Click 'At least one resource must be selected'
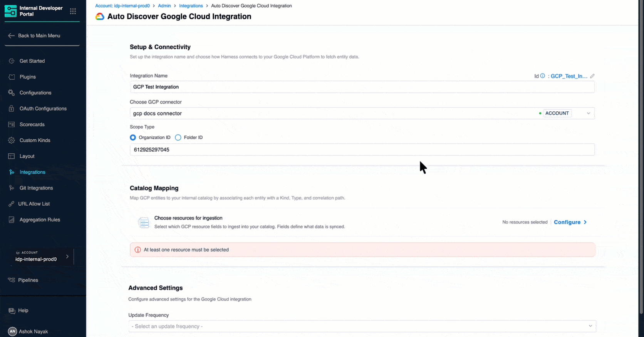 click(x=186, y=250)
